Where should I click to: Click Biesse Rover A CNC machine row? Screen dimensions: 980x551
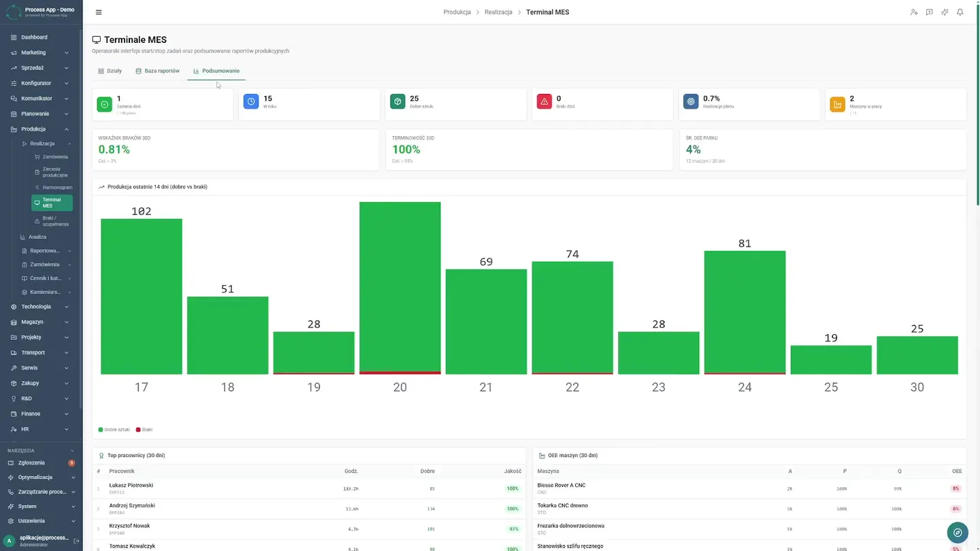751,488
